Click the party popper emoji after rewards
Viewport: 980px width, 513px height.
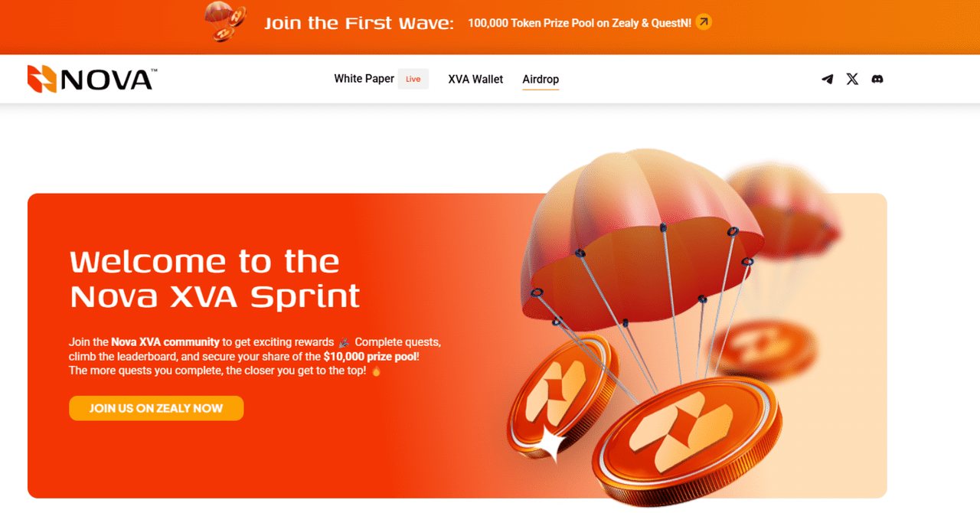coord(345,342)
